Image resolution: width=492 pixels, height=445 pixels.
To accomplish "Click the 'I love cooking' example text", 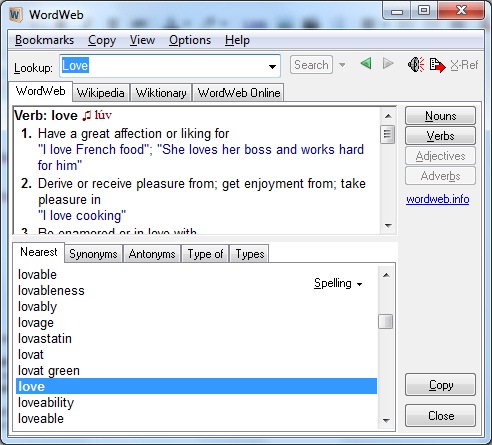I will tap(82, 216).
